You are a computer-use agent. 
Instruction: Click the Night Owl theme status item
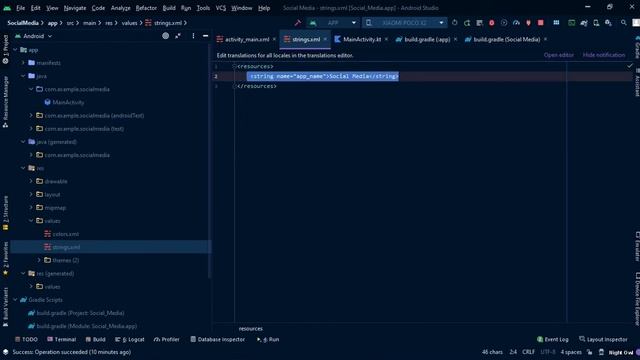click(621, 352)
